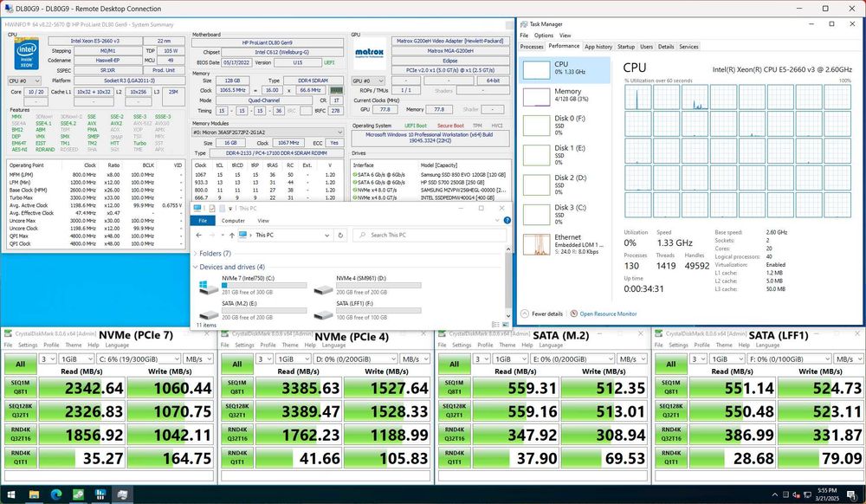Click All button in D: CrystalDiskMark window

237,364
